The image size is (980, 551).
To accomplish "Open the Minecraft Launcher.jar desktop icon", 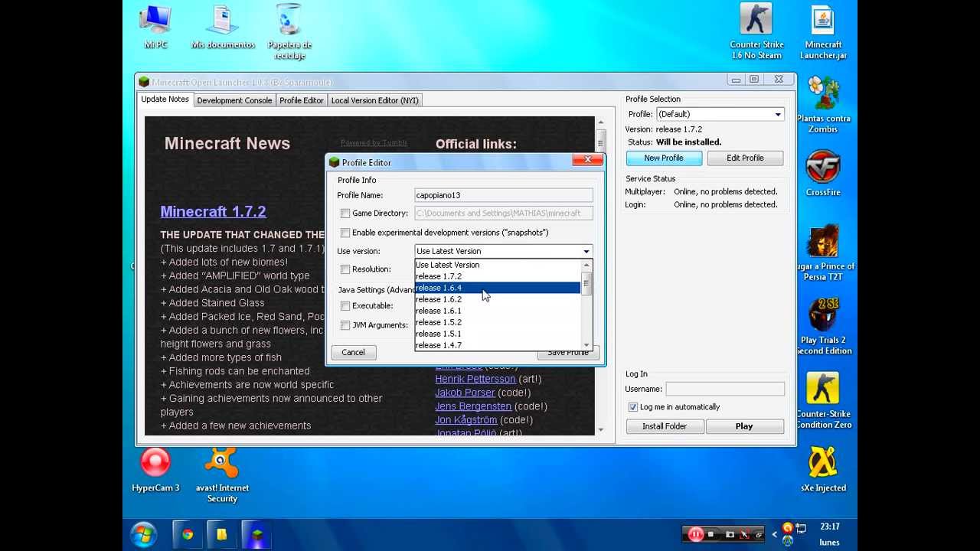I will tap(823, 32).
